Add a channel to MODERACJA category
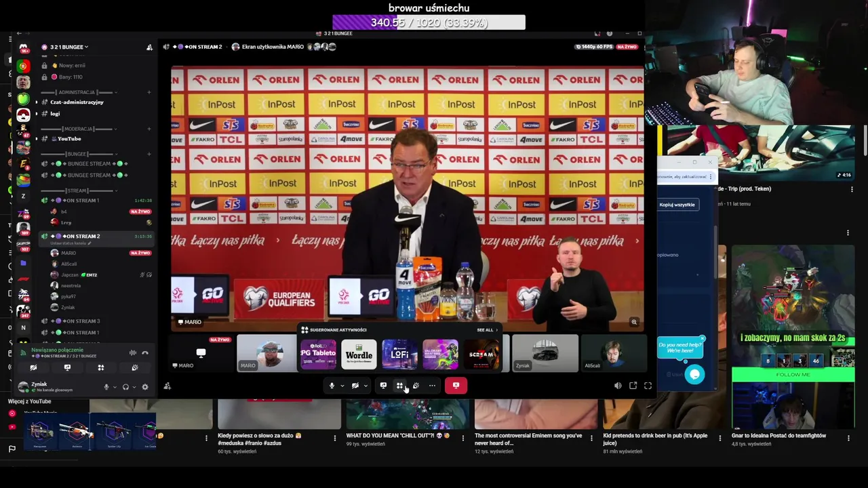Viewport: 868px width, 488px height. [149, 129]
